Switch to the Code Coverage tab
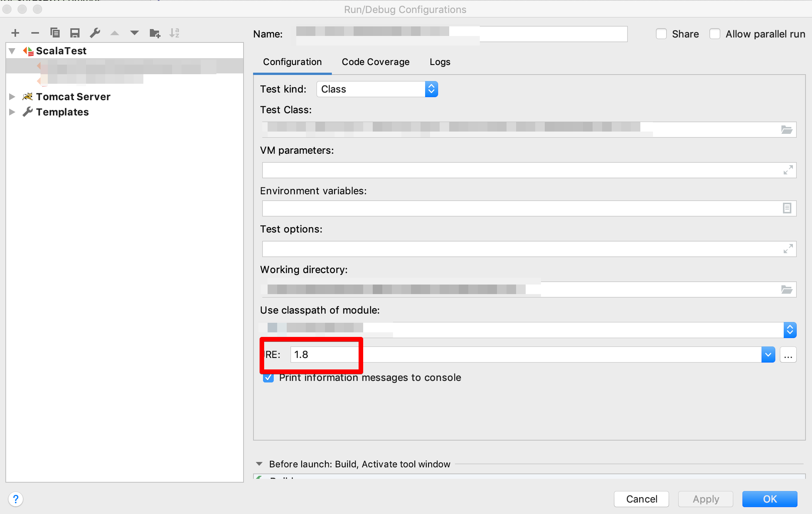The image size is (812, 514). 375,62
